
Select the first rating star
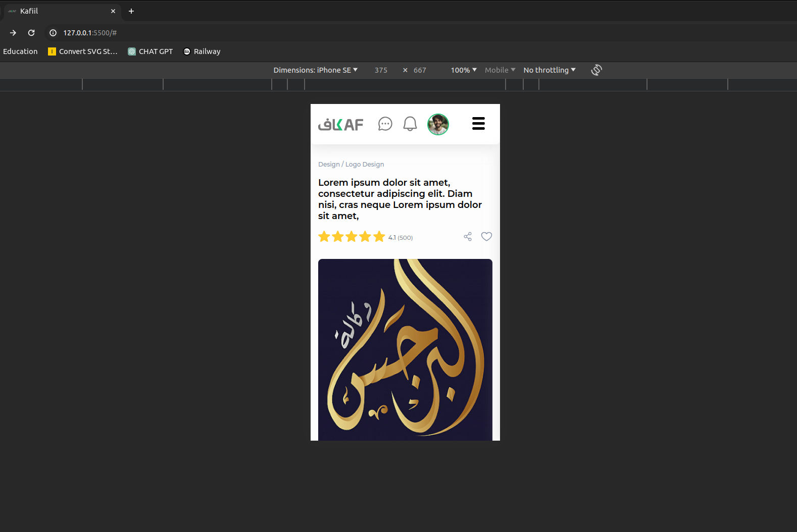coord(324,237)
